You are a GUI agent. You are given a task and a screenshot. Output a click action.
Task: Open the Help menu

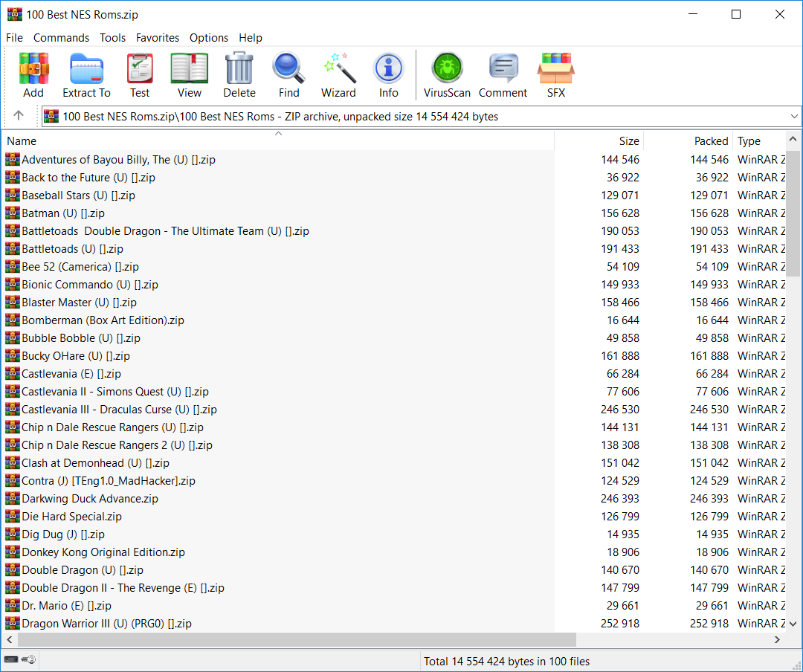click(x=251, y=38)
